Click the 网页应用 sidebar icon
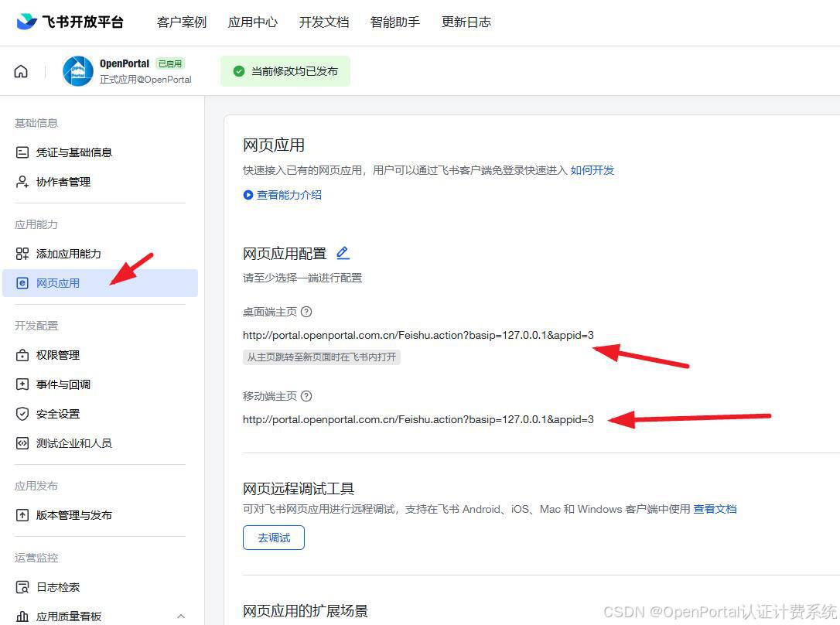The width and height of the screenshot is (840, 625). click(22, 283)
